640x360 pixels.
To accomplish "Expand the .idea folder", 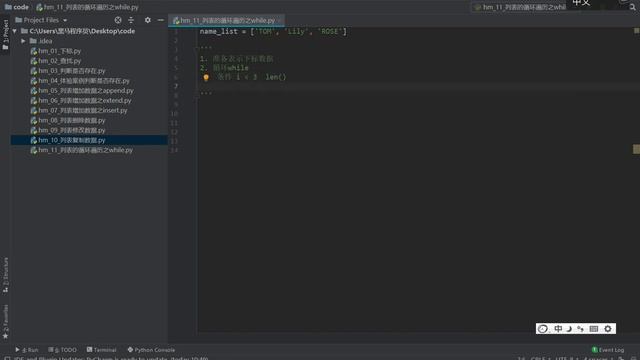I will point(23,41).
